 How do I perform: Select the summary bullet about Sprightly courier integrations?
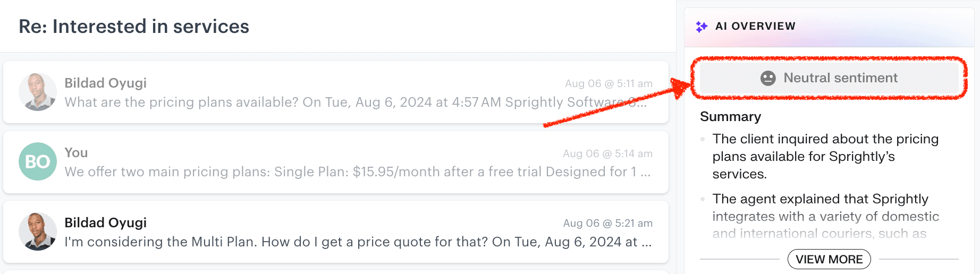tap(825, 216)
